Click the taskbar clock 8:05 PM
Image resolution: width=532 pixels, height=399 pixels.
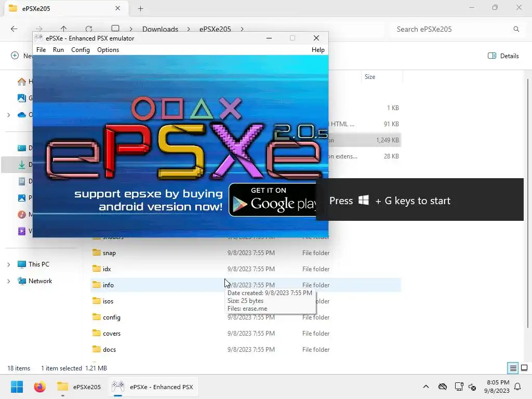coord(497,387)
